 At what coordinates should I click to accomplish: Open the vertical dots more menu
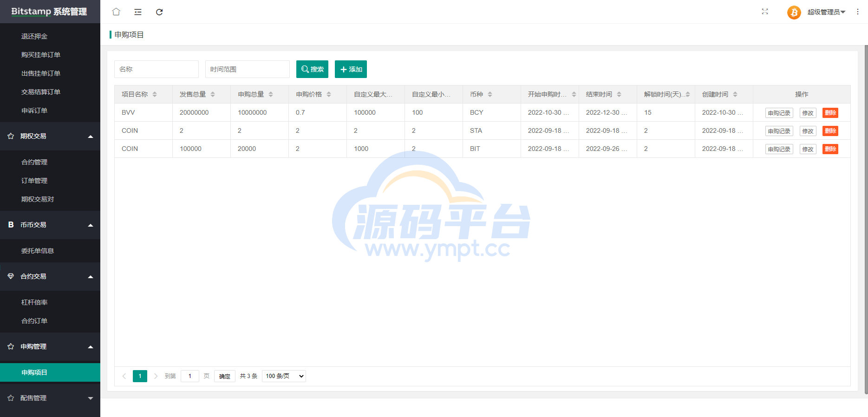(858, 12)
